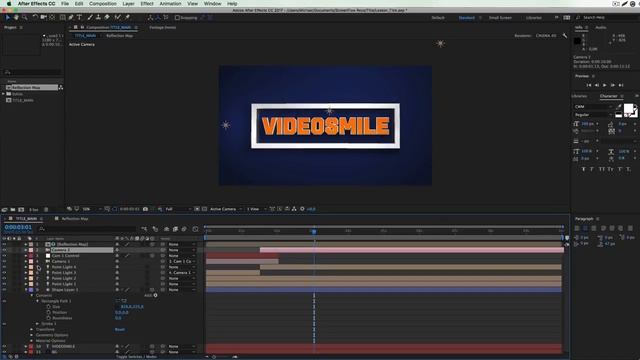Switch to the Audio panel tab
The width and height of the screenshot is (640, 360).
600,27
